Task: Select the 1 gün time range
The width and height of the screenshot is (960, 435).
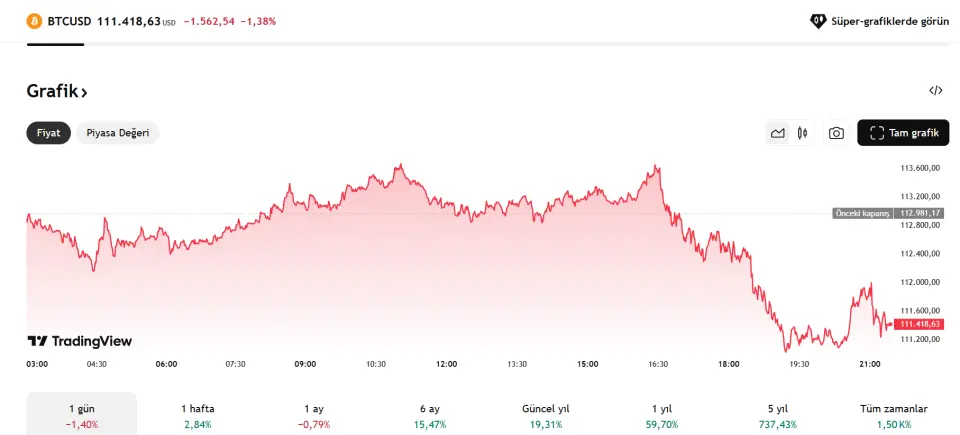Action: pyautogui.click(x=82, y=415)
